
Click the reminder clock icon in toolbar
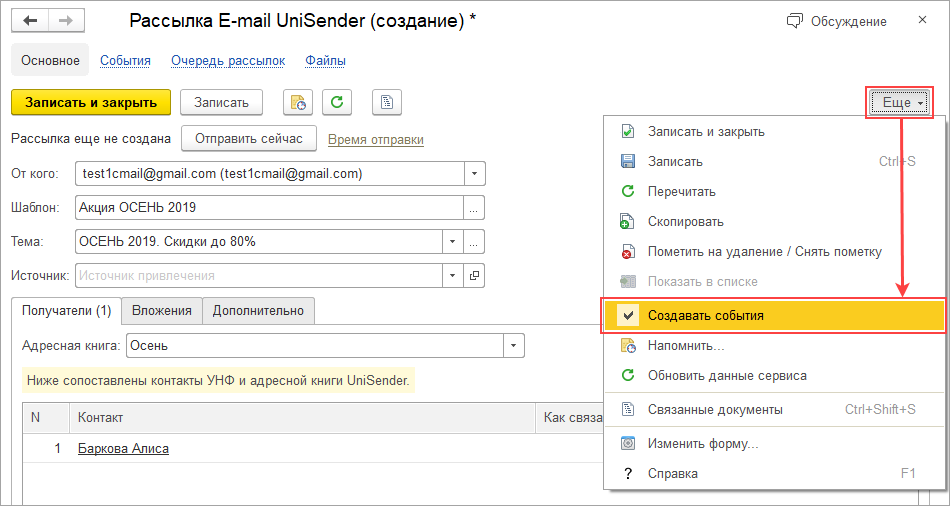pyautogui.click(x=299, y=102)
